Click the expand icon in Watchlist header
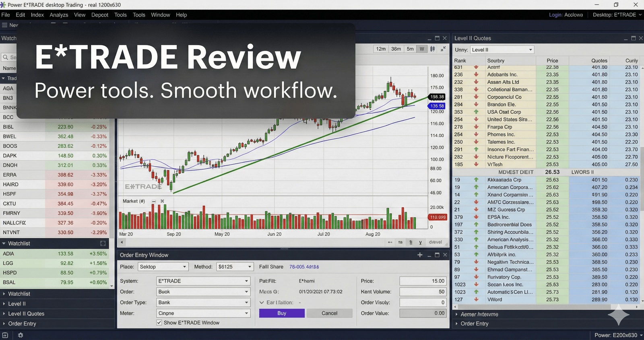The image size is (644, 340). tap(103, 243)
